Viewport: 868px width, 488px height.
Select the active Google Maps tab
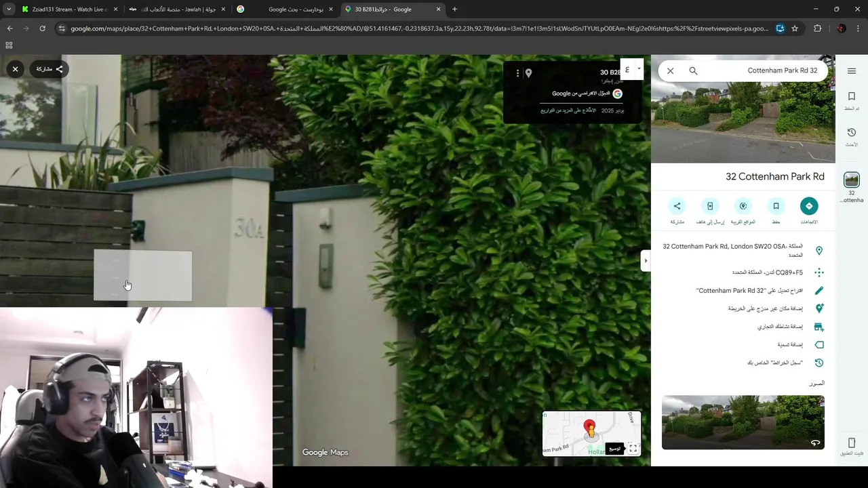click(393, 9)
